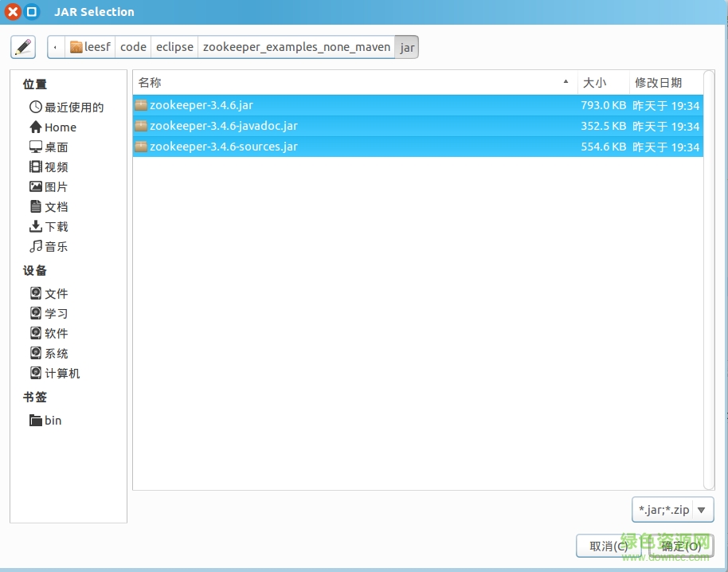This screenshot has width=728, height=572.
Task: Select zookeeper-3.4.6-javadoc.jar file
Action: click(x=223, y=126)
